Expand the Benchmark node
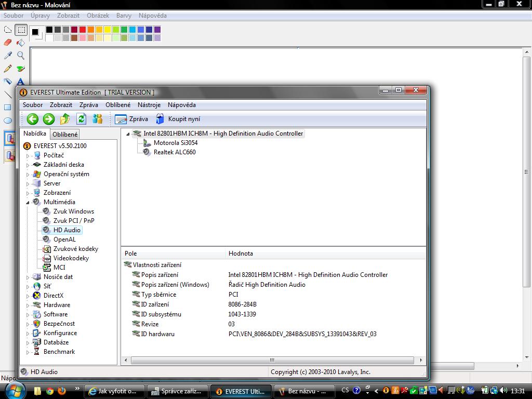Image resolution: width=532 pixels, height=399 pixels. pos(28,353)
